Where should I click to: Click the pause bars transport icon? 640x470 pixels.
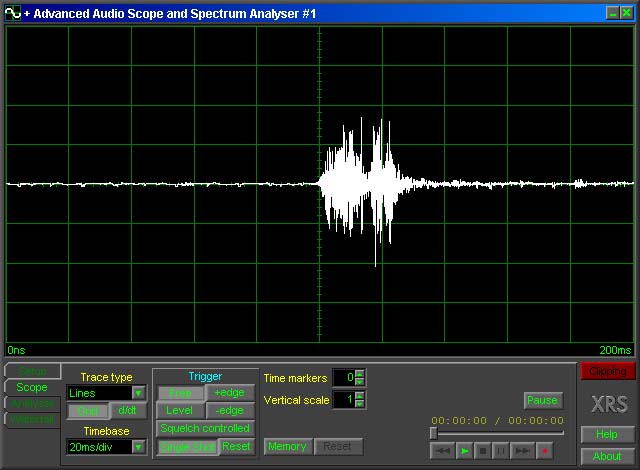pos(501,451)
